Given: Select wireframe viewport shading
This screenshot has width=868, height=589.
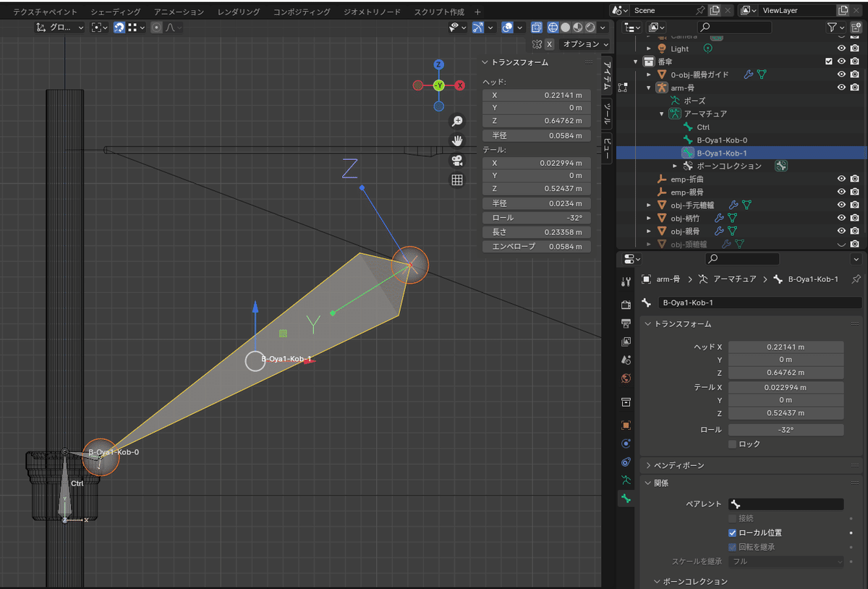Looking at the screenshot, I should point(553,27).
